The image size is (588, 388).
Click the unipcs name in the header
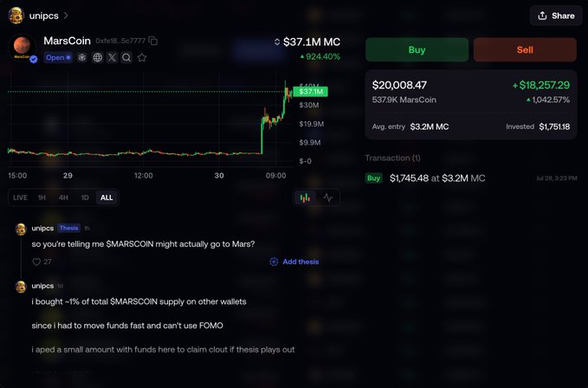pyautogui.click(x=44, y=16)
